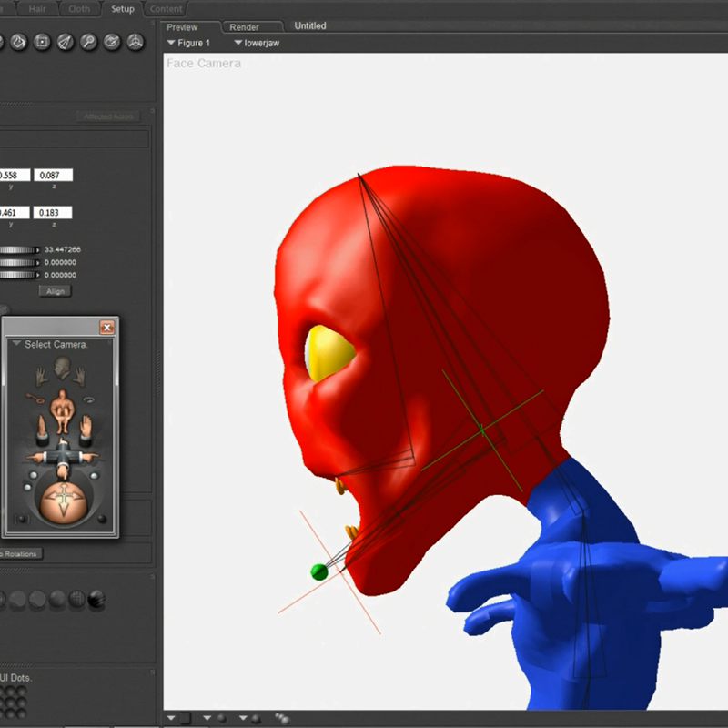Select the Bone Creation tool

tap(66, 42)
